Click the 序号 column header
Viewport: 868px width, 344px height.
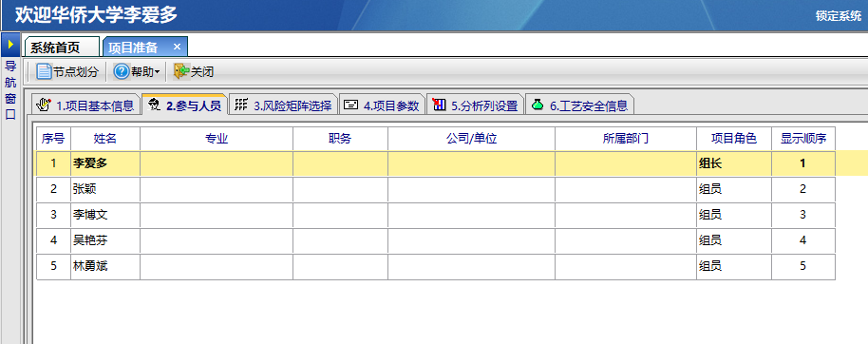pos(53,139)
